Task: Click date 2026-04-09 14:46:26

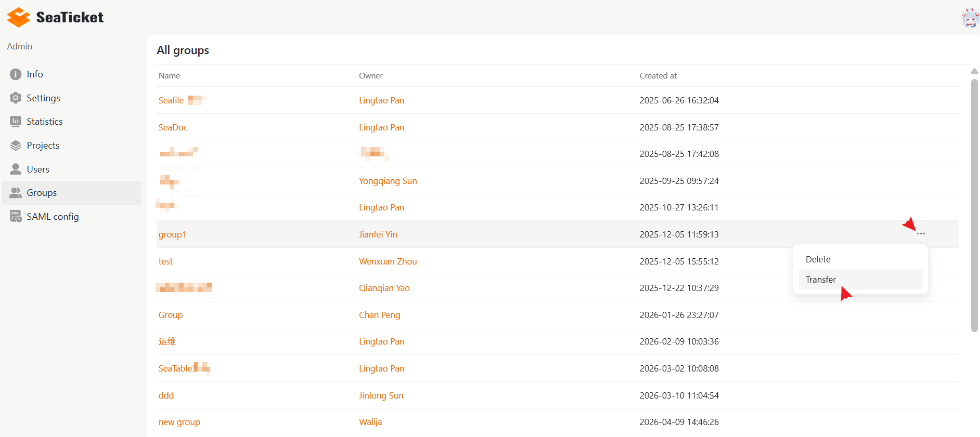Action: pos(679,422)
